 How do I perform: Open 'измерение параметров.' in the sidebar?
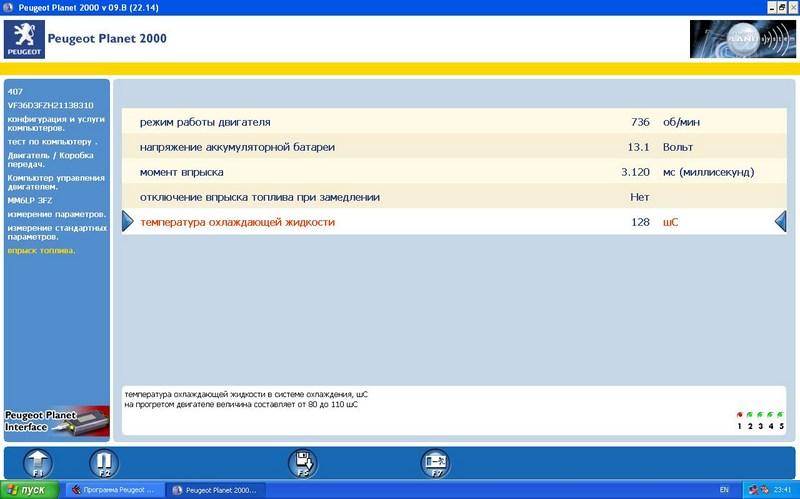pos(57,214)
